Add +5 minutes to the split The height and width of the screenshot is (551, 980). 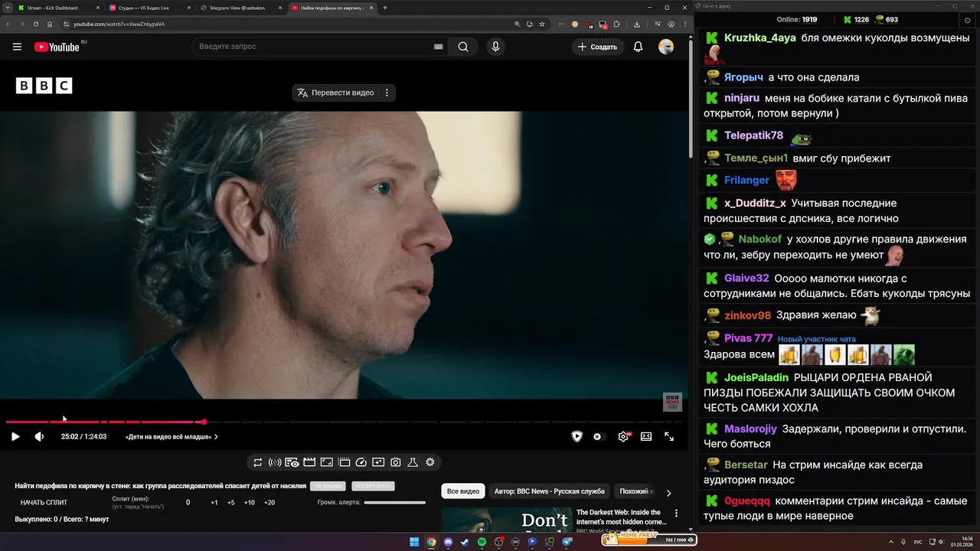[231, 503]
